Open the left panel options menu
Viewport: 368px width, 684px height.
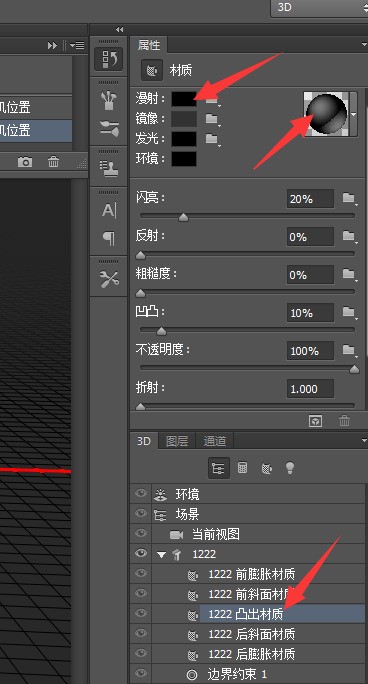pyautogui.click(x=78, y=45)
